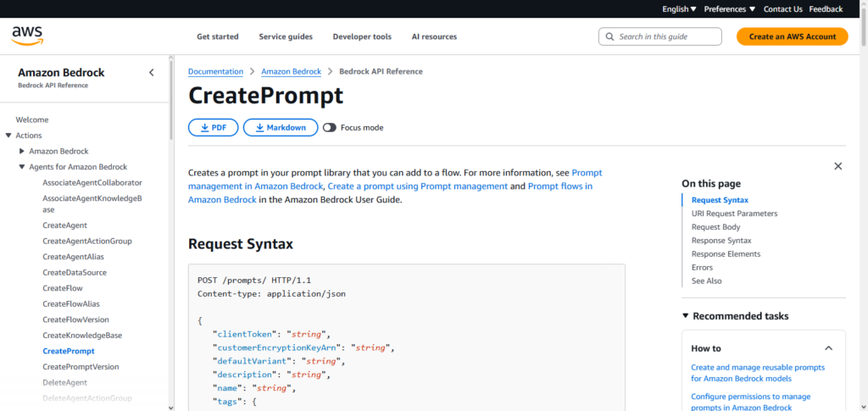The image size is (868, 411).
Task: Select CreateAgentActionGroup in sidebar
Action: (x=87, y=242)
